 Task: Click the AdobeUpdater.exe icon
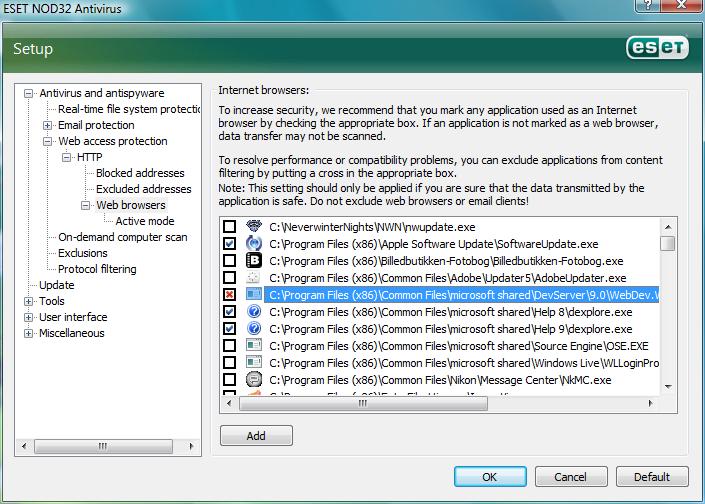[x=254, y=278]
